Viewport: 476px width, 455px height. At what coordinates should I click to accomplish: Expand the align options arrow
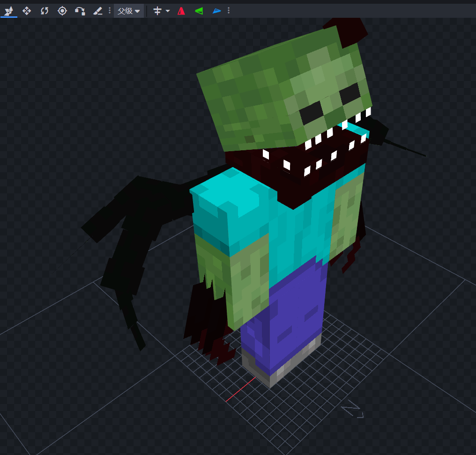(168, 11)
